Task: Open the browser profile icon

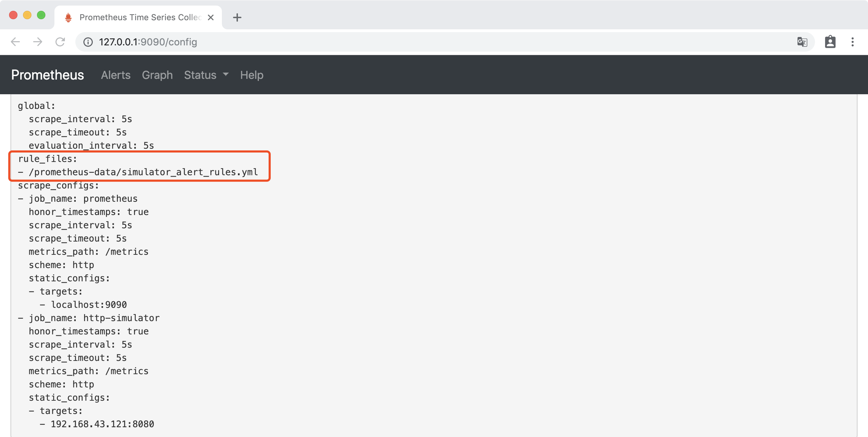Action: [830, 42]
